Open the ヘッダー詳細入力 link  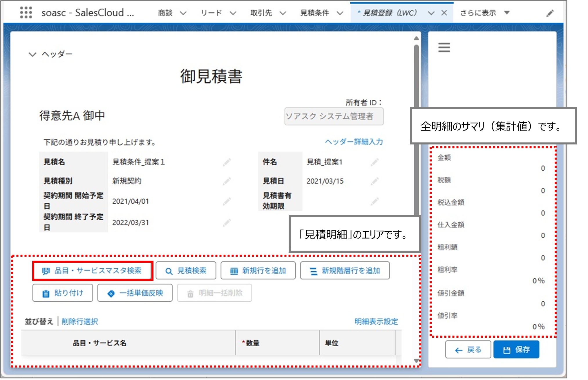[x=354, y=142]
